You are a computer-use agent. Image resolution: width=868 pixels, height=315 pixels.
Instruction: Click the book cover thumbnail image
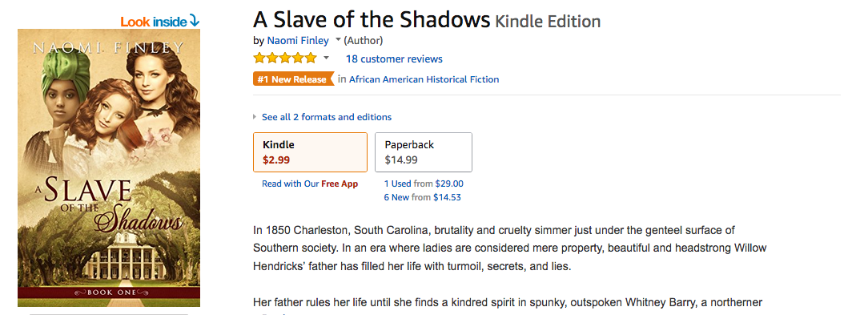point(109,168)
